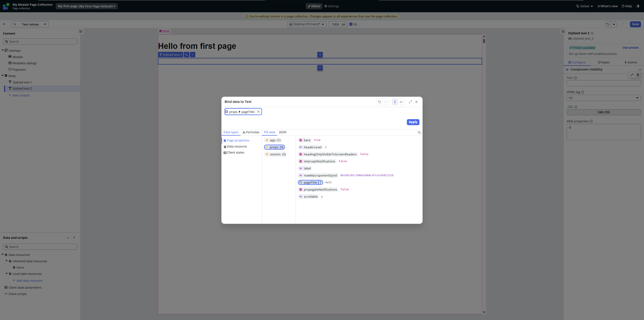The image size is (644, 320).
Task: Click the Use preset link
Action: [630, 47]
